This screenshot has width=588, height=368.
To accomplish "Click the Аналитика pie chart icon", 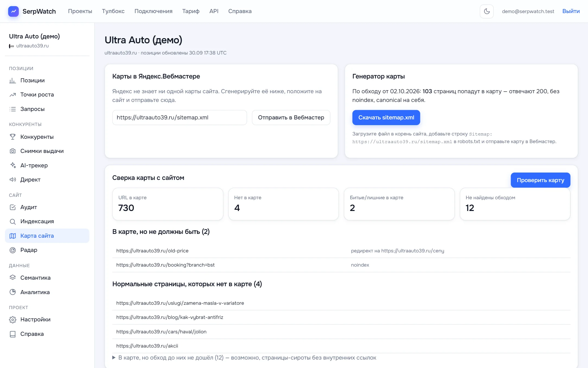I will (x=13, y=292).
